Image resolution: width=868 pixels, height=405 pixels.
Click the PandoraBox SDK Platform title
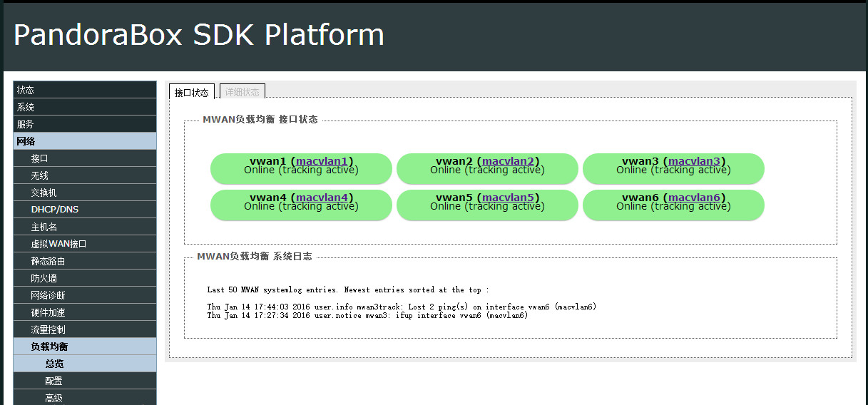click(199, 35)
